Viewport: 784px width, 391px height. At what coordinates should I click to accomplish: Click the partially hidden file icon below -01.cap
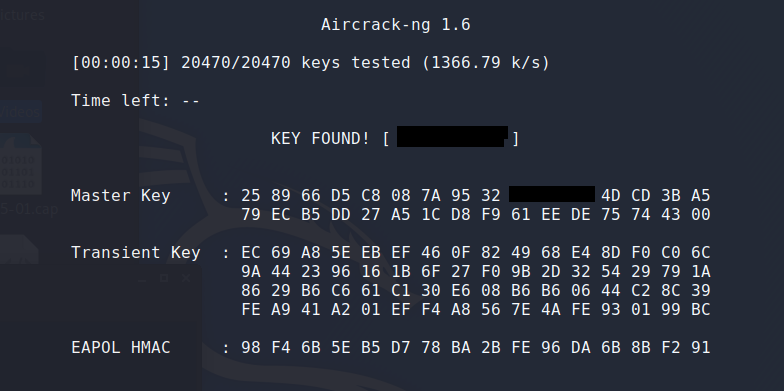19,248
